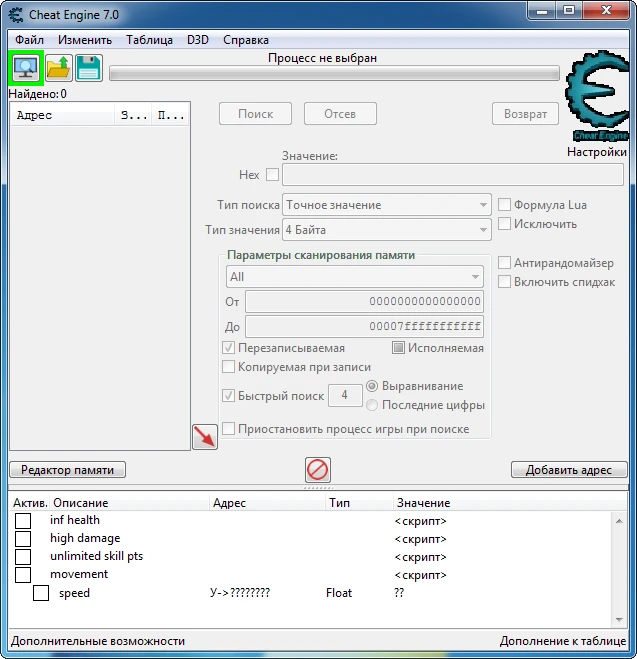Viewport: 637px width, 659px height.
Task: Click cheat table scrollbar down arrow
Action: coord(619,619)
